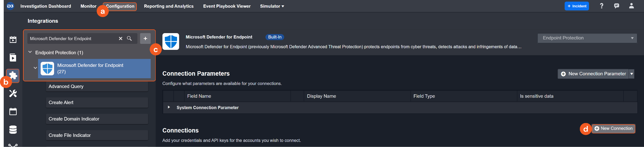Open the chat messages icon
The height and width of the screenshot is (147, 644).
click(616, 6)
